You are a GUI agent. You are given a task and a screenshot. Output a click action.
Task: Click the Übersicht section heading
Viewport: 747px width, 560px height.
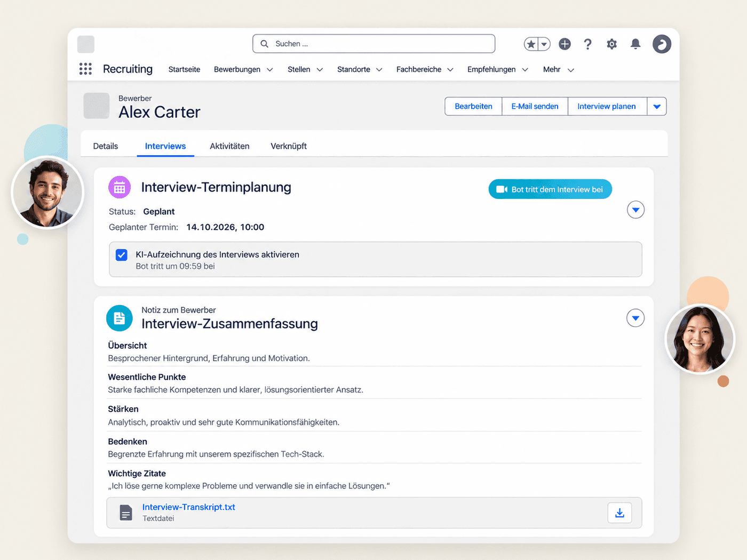[x=128, y=346]
